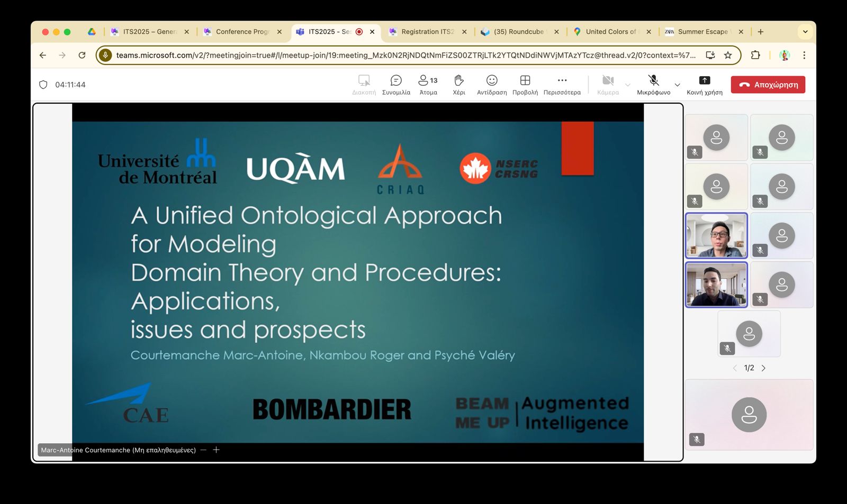Zoom in shared content with plus
This screenshot has height=504, width=847.
tap(216, 450)
